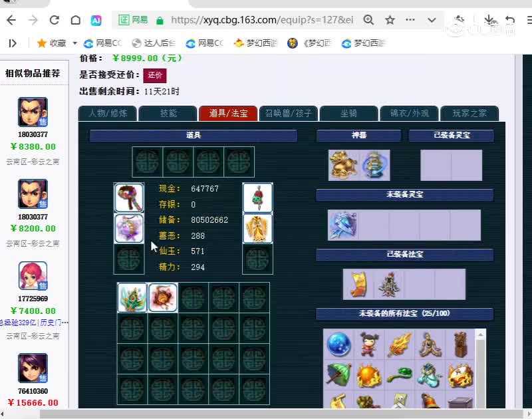532x419 pixels.
Task: Click the golden robe equipment icon
Action: pyautogui.click(x=258, y=228)
